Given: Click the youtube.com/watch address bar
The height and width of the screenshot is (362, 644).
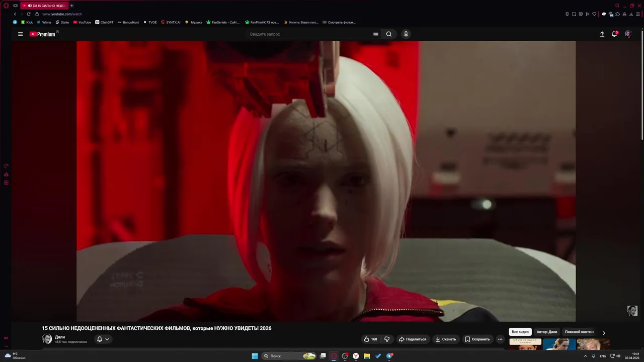Looking at the screenshot, I should (62, 14).
